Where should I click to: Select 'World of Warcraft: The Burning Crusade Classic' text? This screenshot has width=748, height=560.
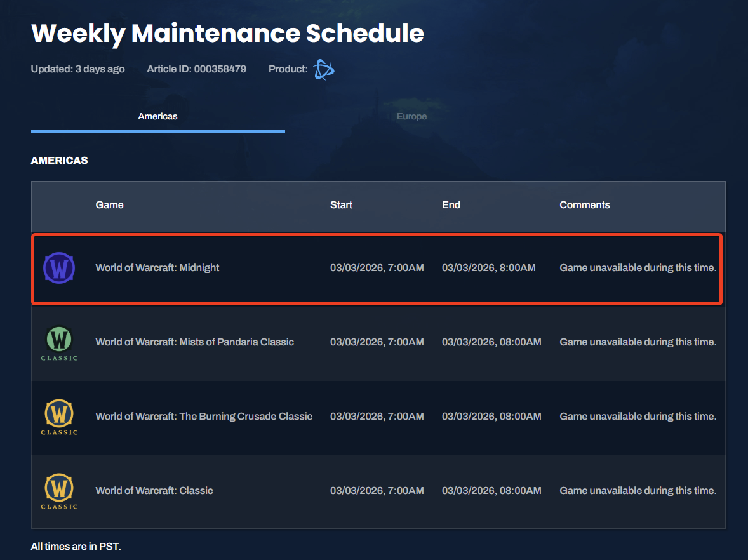204,417
